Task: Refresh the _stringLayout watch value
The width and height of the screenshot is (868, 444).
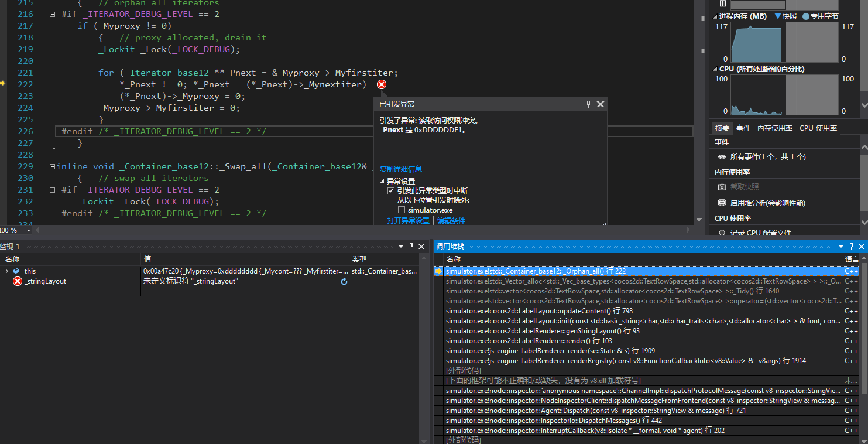Action: [x=344, y=281]
